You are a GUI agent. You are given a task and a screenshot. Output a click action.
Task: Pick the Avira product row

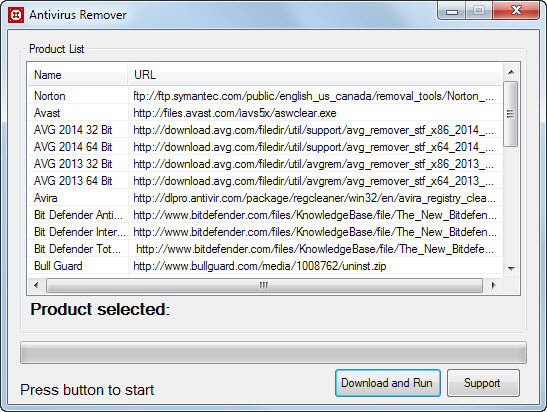click(265, 198)
